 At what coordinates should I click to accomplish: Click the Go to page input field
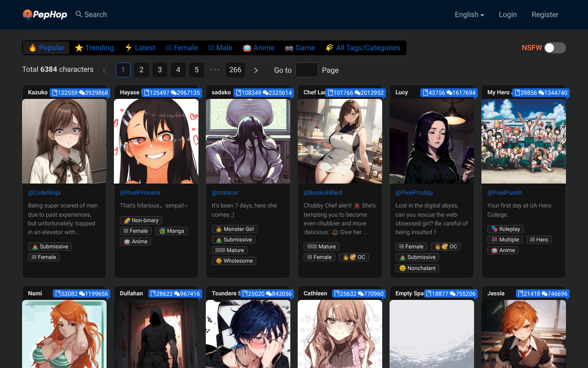pyautogui.click(x=306, y=70)
